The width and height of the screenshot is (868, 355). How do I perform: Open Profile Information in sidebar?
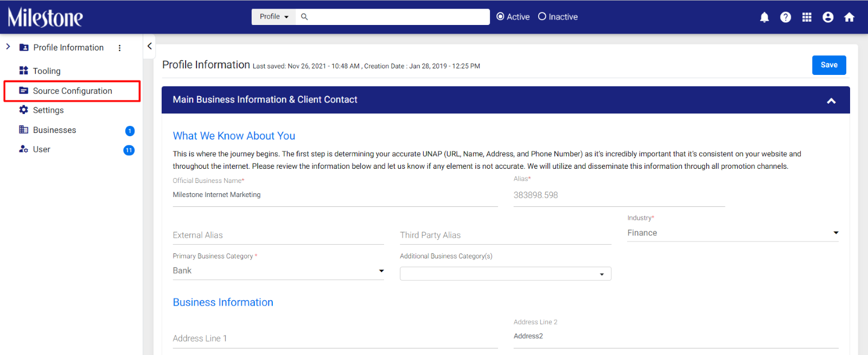pyautogui.click(x=68, y=48)
